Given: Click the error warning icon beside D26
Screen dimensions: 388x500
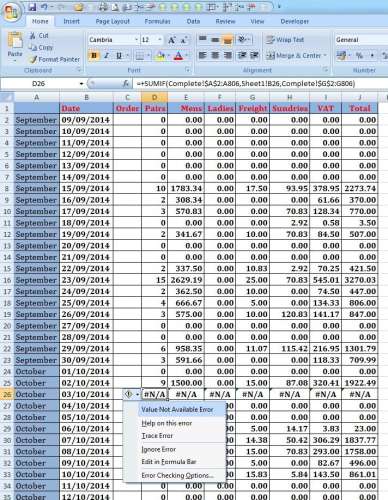Looking at the screenshot, I should click(128, 395).
